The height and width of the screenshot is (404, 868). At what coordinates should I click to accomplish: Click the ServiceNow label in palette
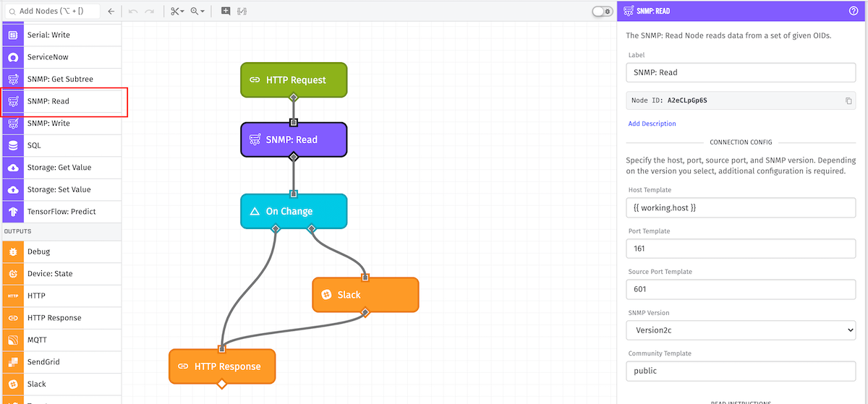tap(48, 57)
